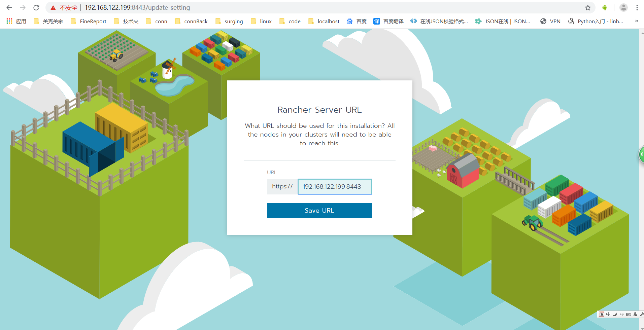This screenshot has width=644, height=330.
Task: Click the browser Back arrow
Action: [9, 7]
